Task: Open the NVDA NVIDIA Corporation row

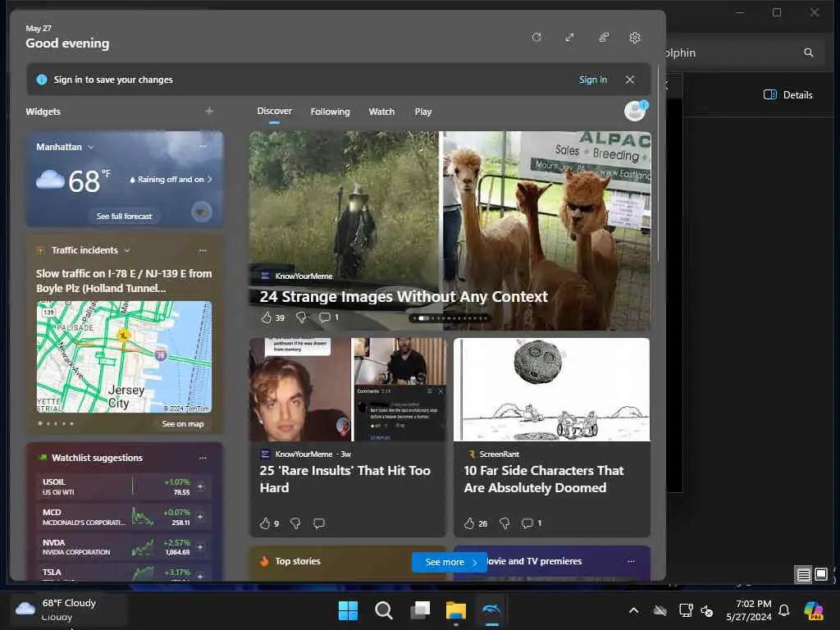Action: pos(124,547)
